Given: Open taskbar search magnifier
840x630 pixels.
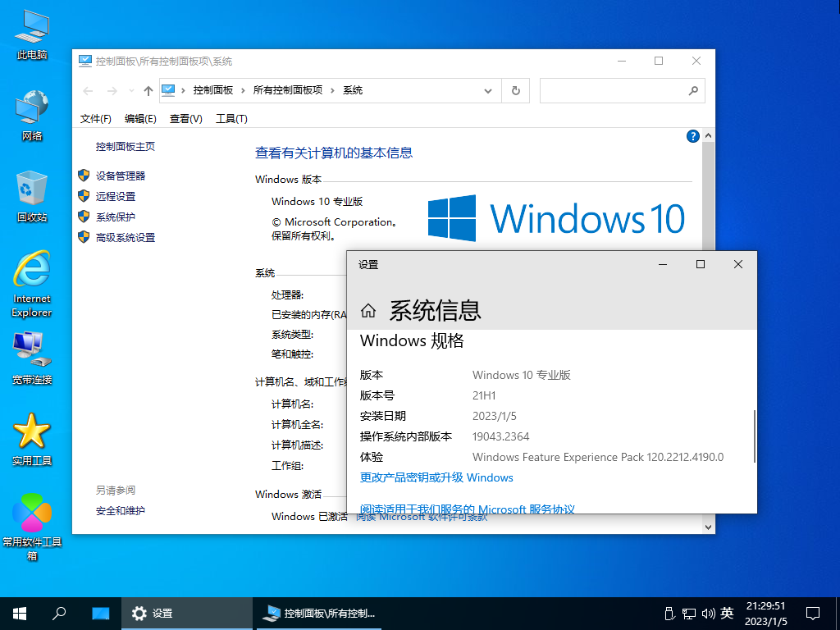Looking at the screenshot, I should click(x=59, y=614).
